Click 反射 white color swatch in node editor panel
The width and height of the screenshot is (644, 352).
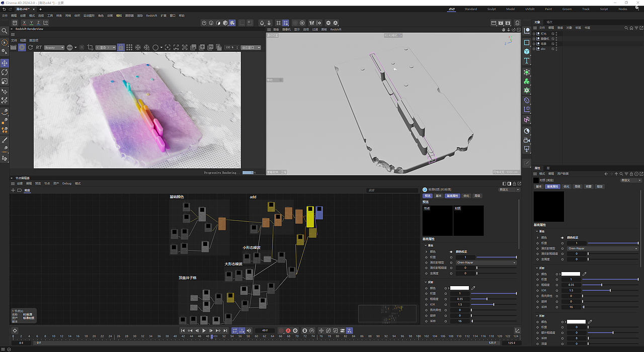click(459, 288)
